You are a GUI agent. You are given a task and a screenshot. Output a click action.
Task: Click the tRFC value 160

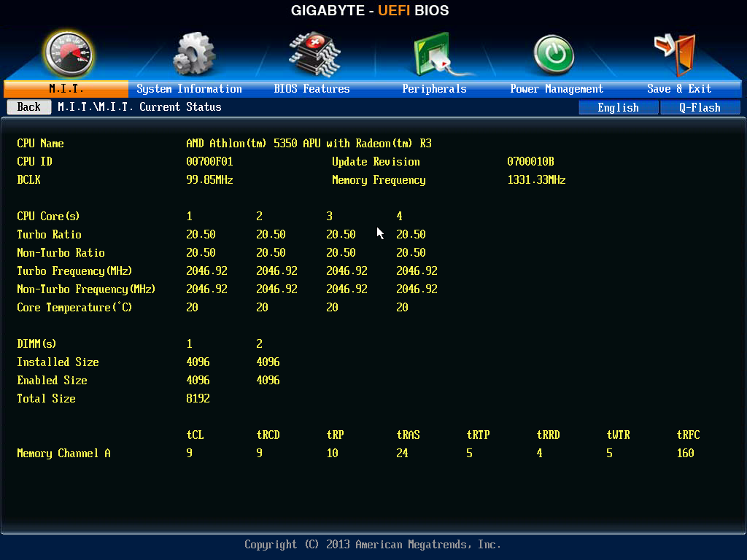(x=685, y=453)
